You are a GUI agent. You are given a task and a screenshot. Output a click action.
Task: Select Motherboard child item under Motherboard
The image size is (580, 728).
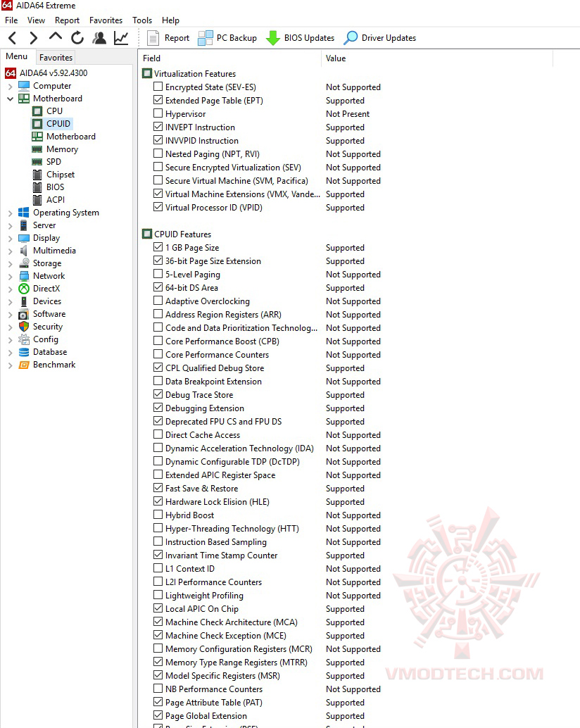click(x=70, y=137)
